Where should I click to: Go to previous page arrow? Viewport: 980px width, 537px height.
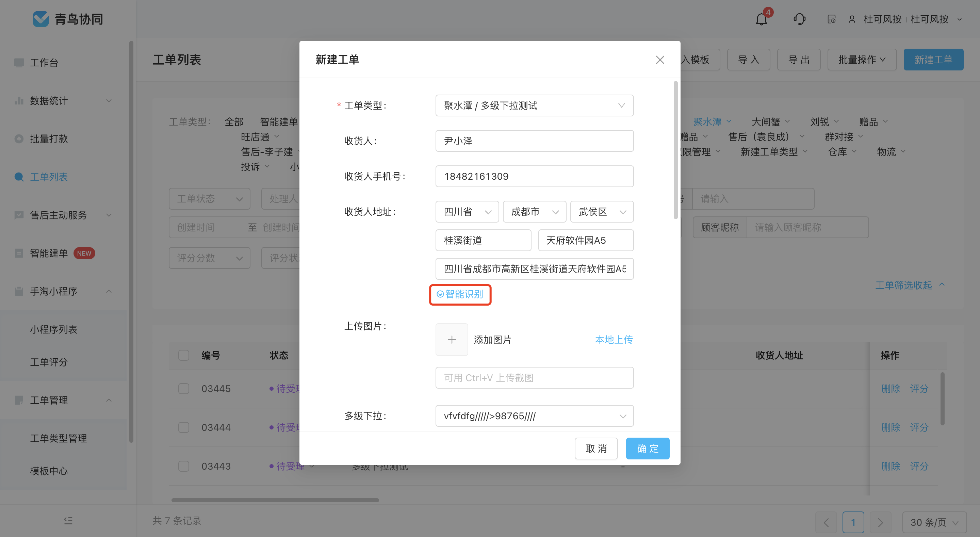[x=826, y=522]
